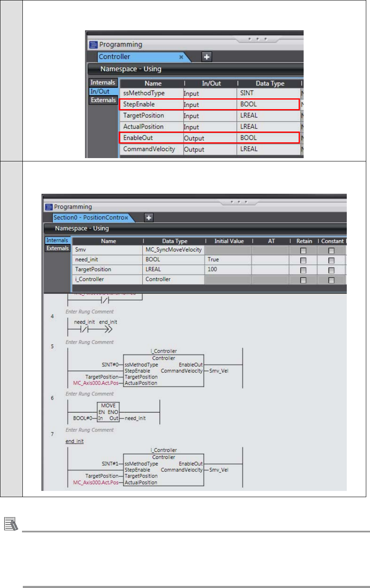Select the need_init contact on rung 4

click(83, 327)
